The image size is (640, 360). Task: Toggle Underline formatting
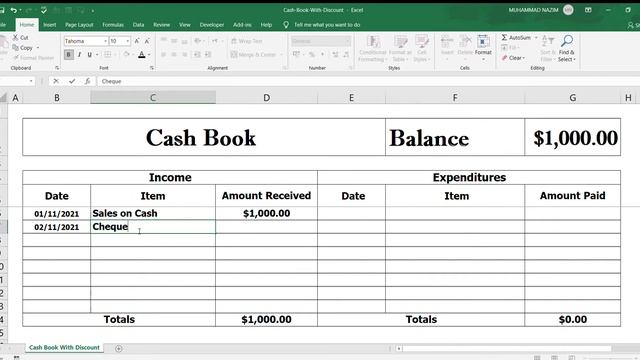pos(89,54)
